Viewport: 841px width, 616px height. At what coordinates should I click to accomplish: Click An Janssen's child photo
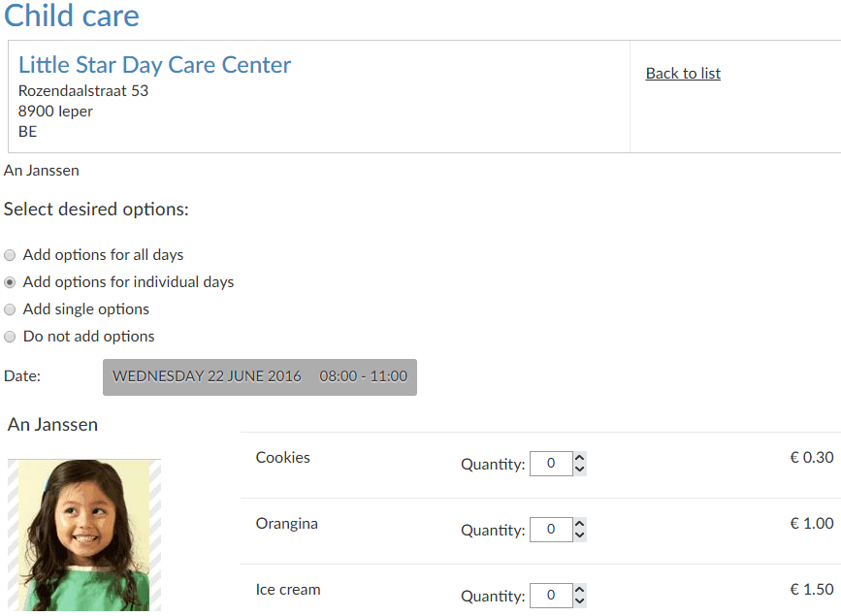pos(84,535)
